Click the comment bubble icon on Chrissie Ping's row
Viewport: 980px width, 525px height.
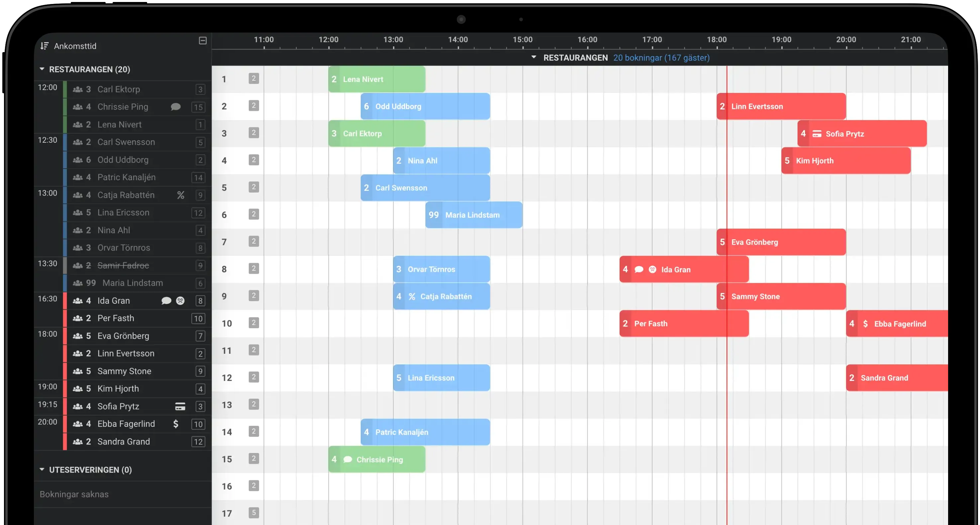coord(176,107)
